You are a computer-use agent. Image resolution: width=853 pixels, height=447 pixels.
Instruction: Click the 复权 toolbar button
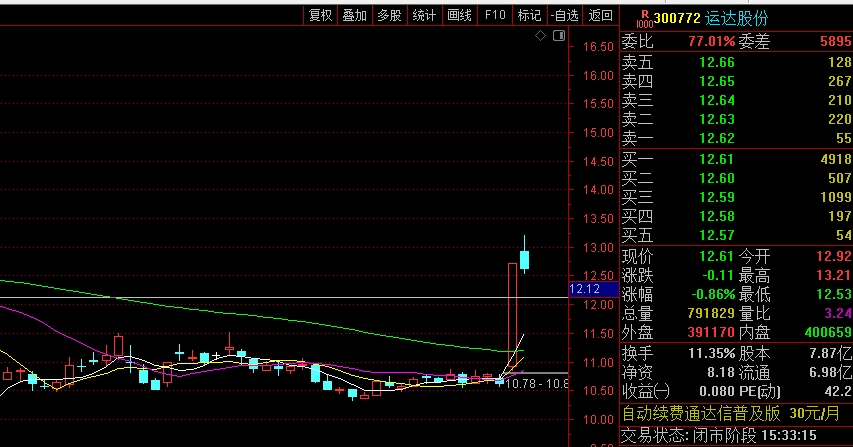point(320,15)
